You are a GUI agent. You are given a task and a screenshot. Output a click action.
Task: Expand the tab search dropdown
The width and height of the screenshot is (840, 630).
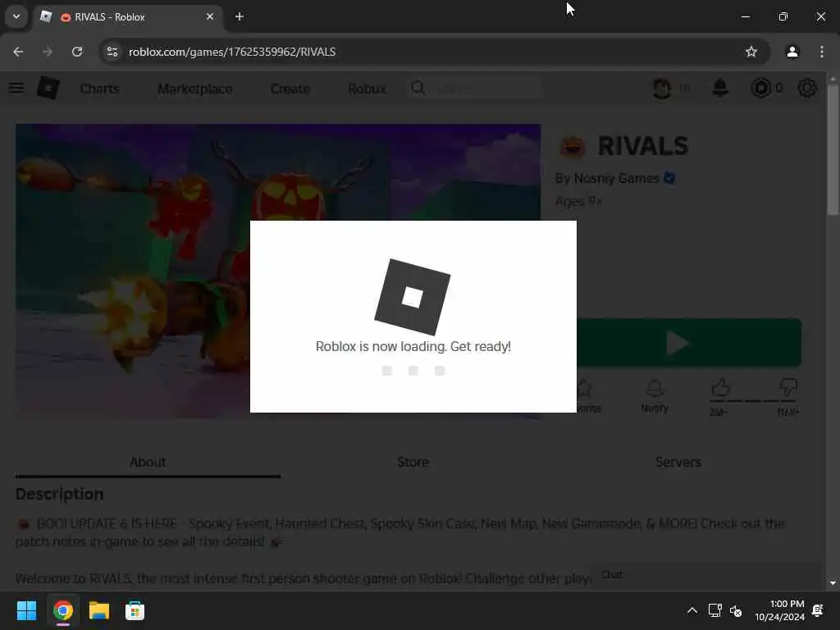click(x=16, y=16)
